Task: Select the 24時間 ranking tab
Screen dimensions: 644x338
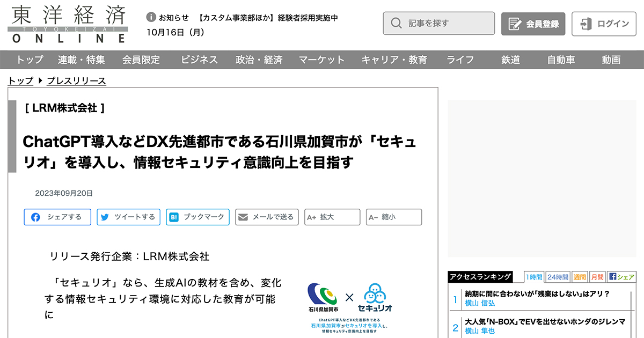Action: coord(558,277)
